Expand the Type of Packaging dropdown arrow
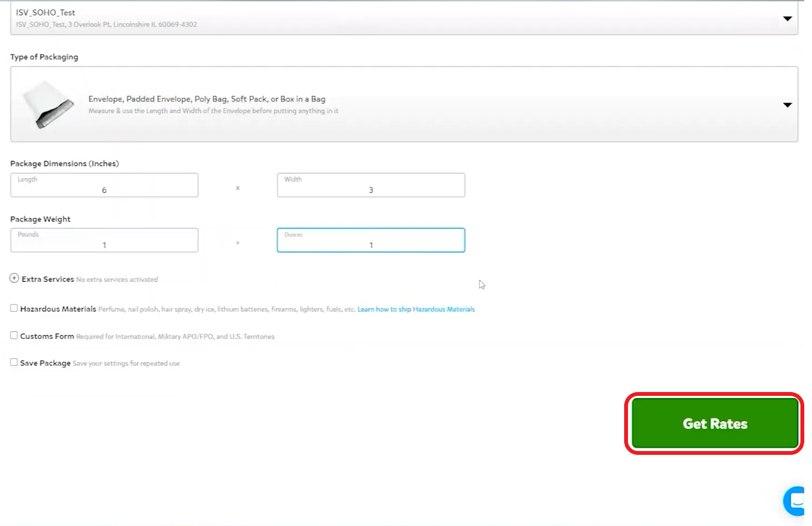The width and height of the screenshot is (812, 526). [x=787, y=105]
